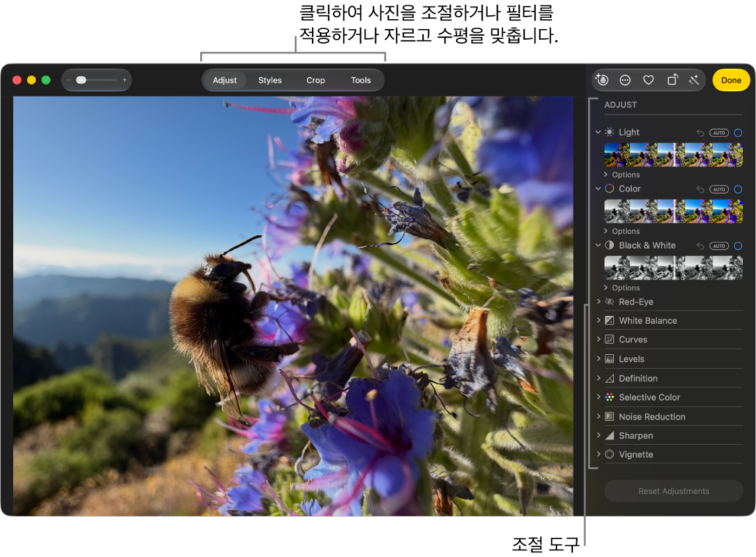Click the Light adjustment thumbnail strip
Viewport: 756px width, 557px height.
point(673,155)
